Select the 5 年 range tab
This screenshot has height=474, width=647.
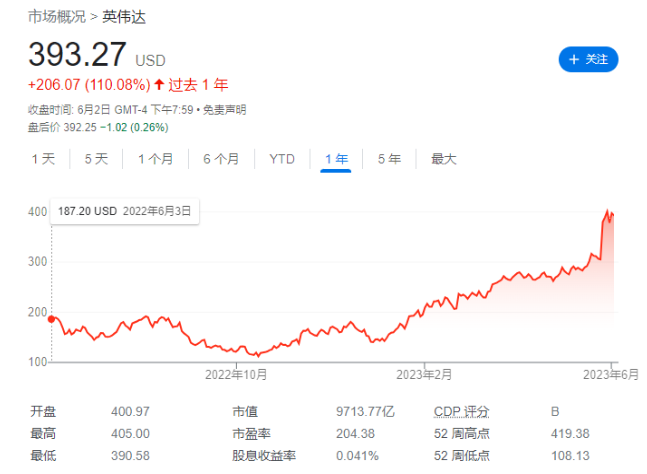[x=389, y=159]
